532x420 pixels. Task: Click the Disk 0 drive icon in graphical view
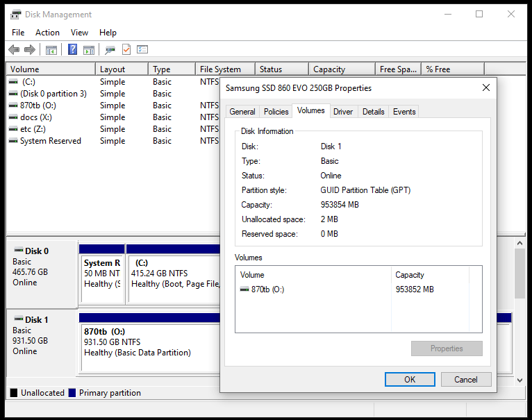tap(18, 251)
